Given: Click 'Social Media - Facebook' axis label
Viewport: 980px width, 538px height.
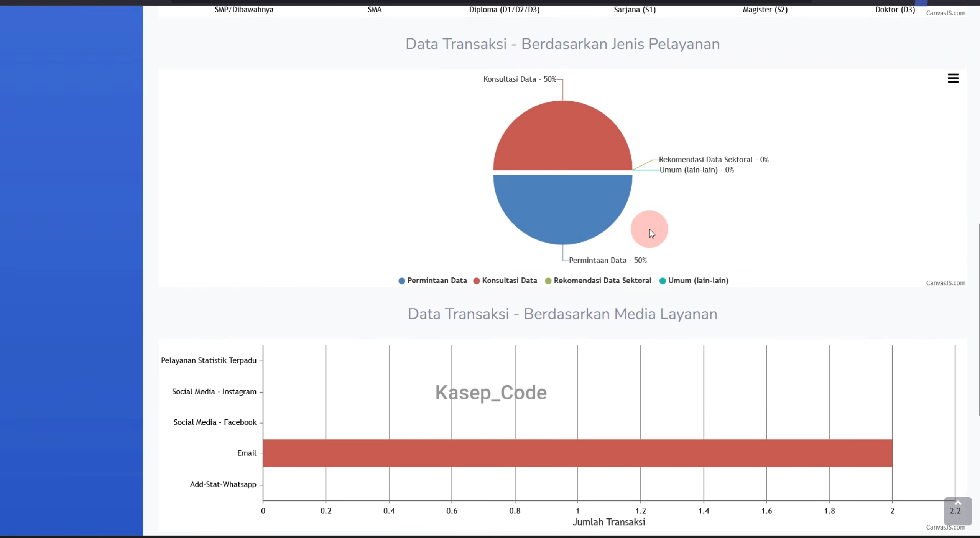Looking at the screenshot, I should 215,422.
